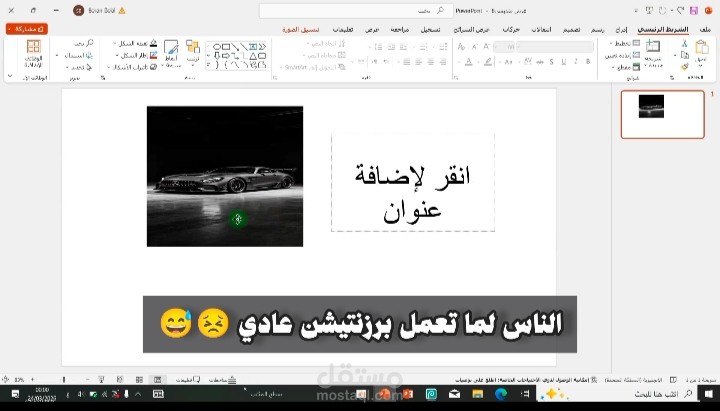Click the Find magnifier icon in editing group

[x=90, y=43]
